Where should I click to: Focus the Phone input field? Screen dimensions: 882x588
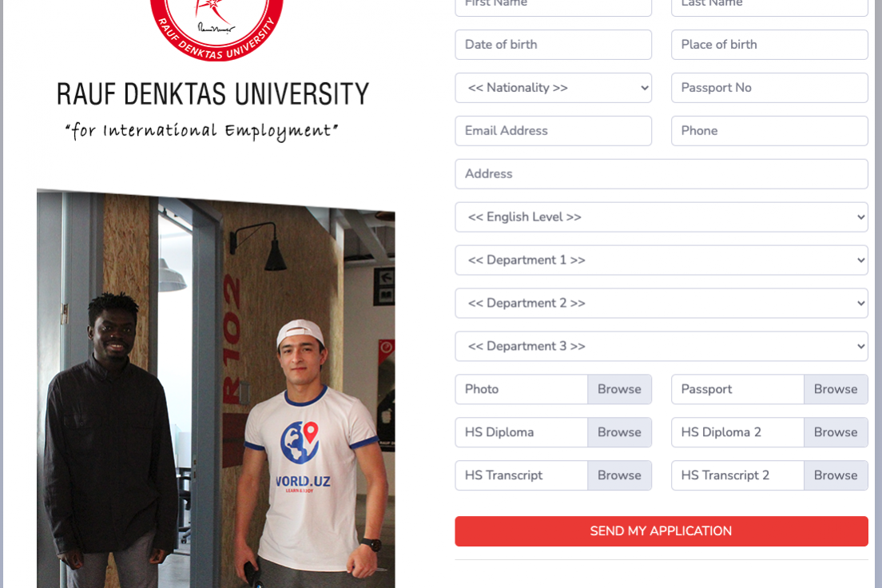(x=769, y=131)
